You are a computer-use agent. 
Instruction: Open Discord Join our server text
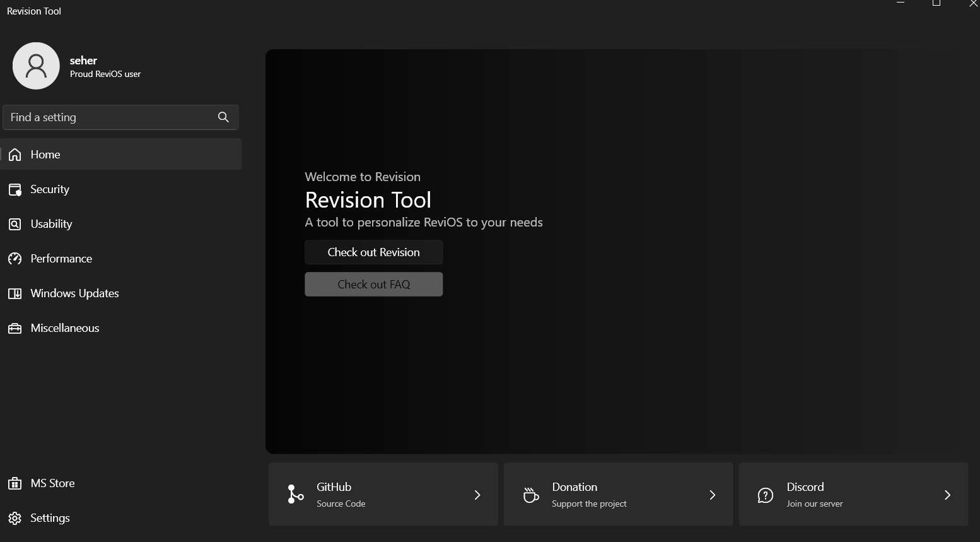tap(815, 504)
